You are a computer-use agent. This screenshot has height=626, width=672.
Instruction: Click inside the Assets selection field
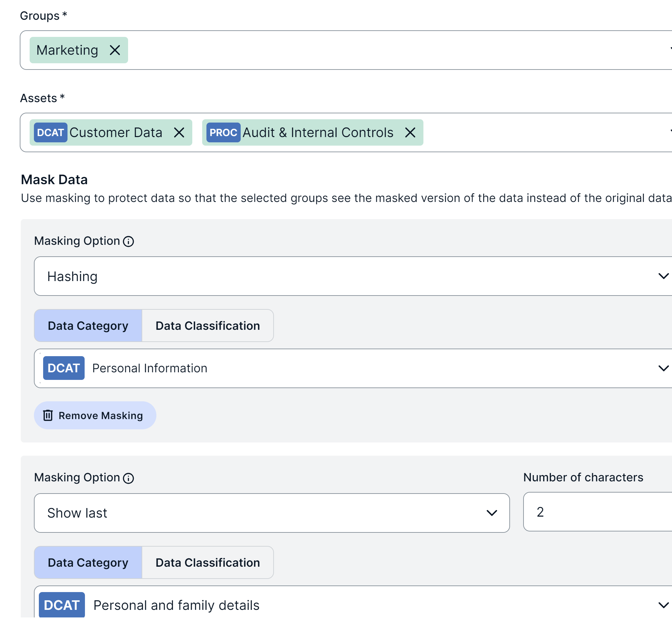541,132
